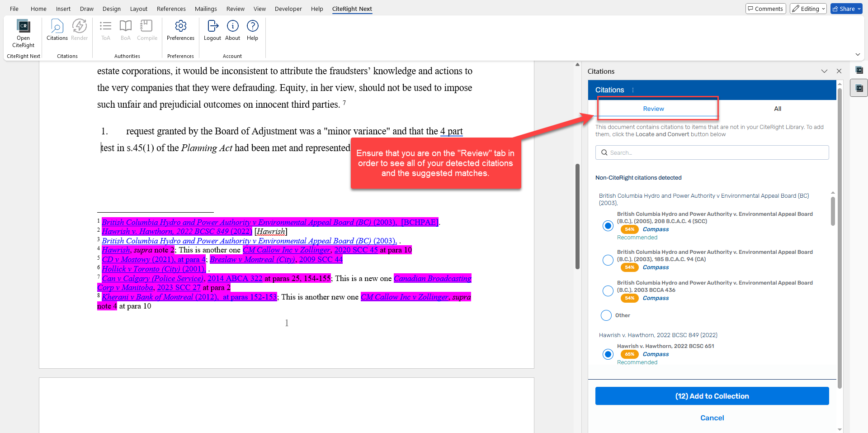Image resolution: width=868 pixels, height=433 pixels.
Task: Select the 208 B.C.A.C. 4 (SCC) match
Action: click(x=608, y=226)
